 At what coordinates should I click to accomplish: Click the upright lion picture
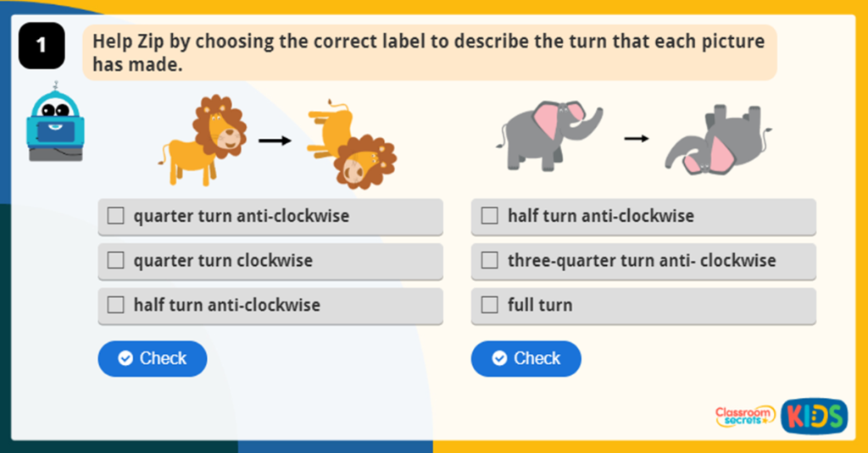pos(203,140)
